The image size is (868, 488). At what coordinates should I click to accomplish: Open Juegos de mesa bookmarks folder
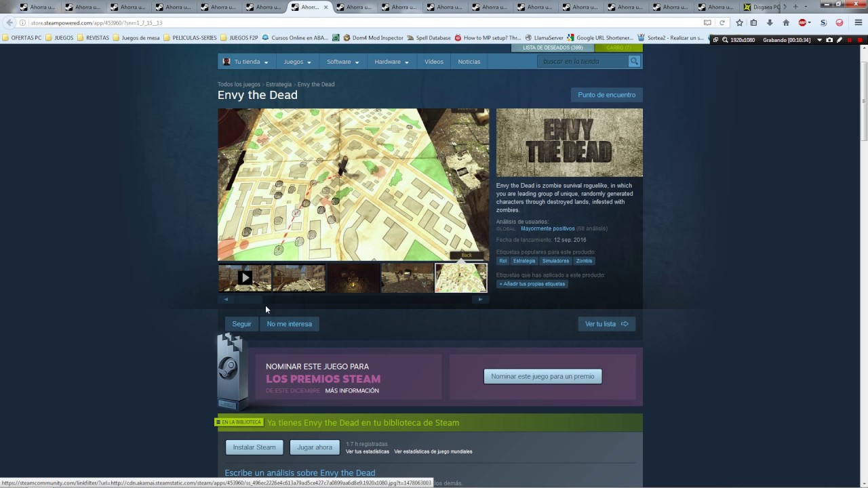(x=136, y=38)
